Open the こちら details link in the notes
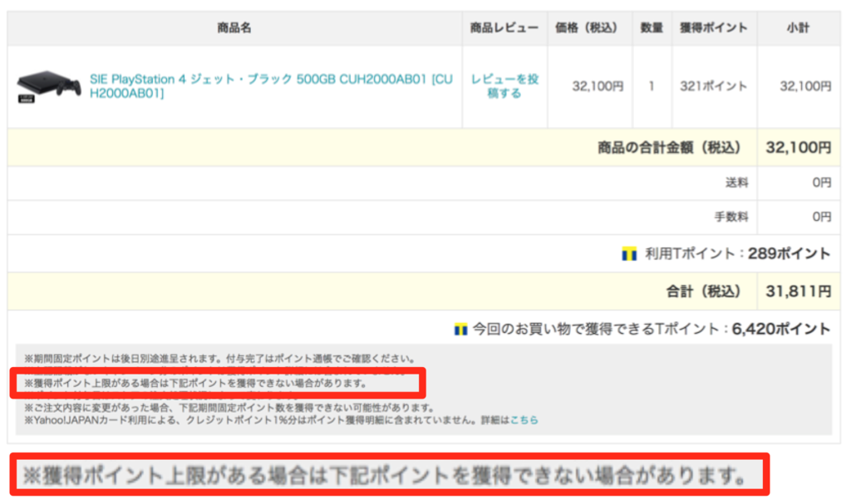Screen dimensions: 851x504 coord(524,420)
